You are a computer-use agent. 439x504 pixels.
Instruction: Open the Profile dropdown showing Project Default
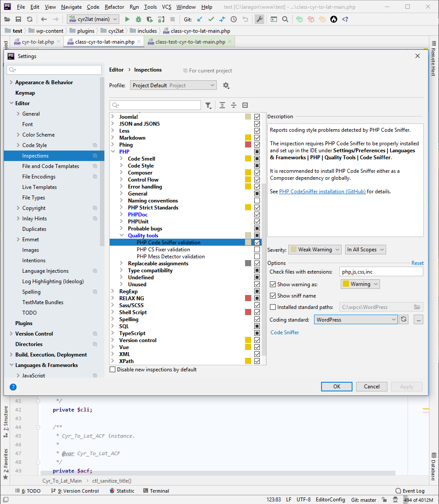[173, 86]
